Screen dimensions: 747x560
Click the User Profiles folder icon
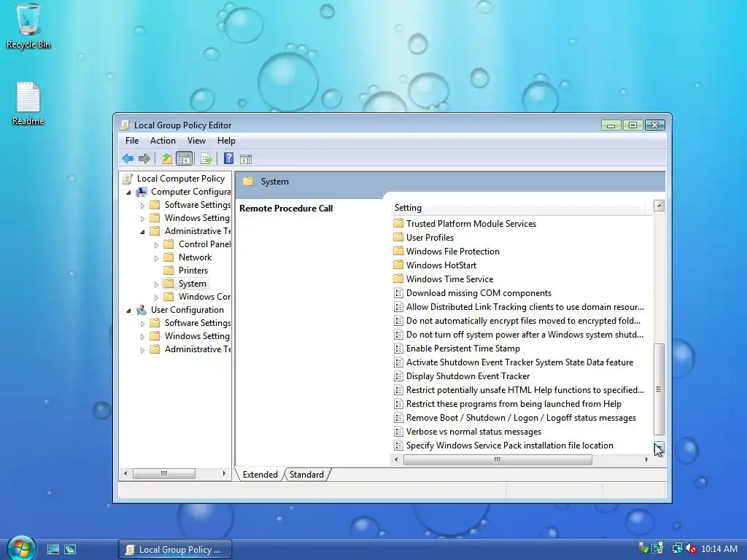[x=398, y=237]
